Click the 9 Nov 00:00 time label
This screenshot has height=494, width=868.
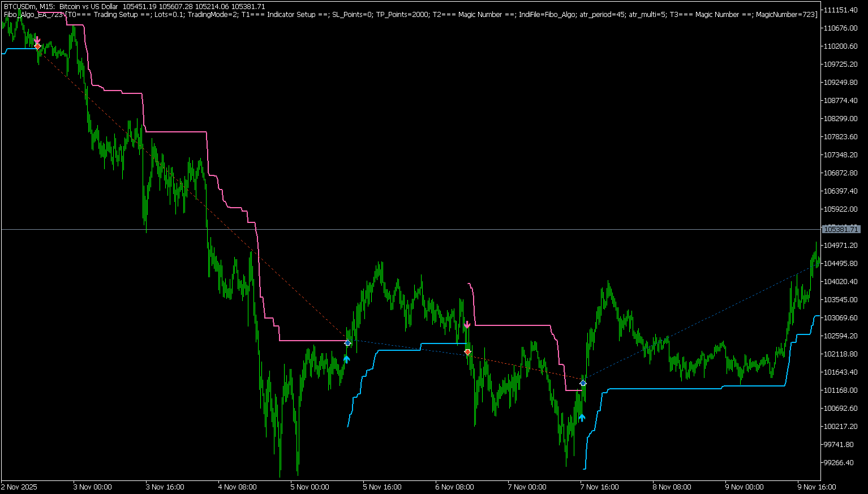[x=745, y=487]
